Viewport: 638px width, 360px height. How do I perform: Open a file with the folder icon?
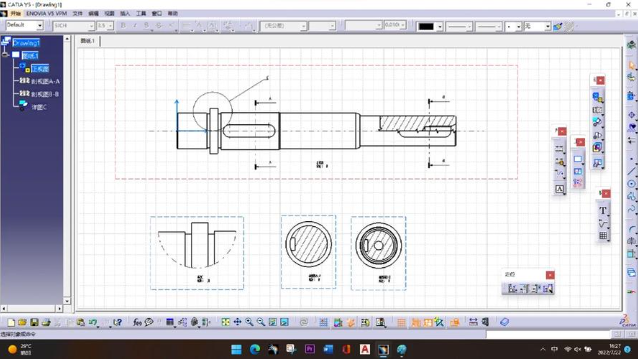tap(22, 322)
